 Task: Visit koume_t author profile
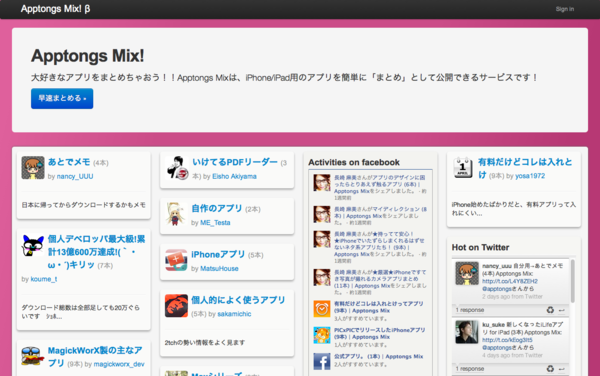tap(44, 279)
